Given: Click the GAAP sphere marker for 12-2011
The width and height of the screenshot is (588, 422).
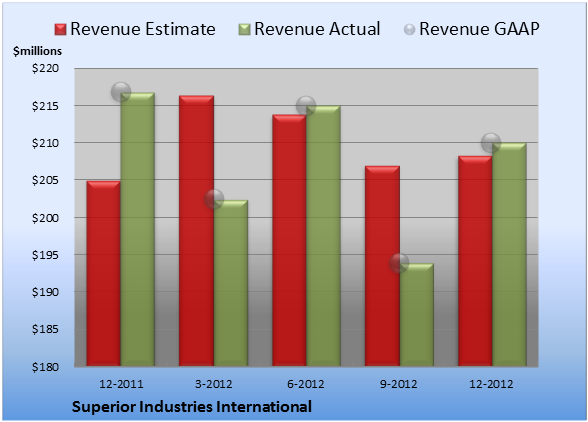Looking at the screenshot, I should 121,92.
